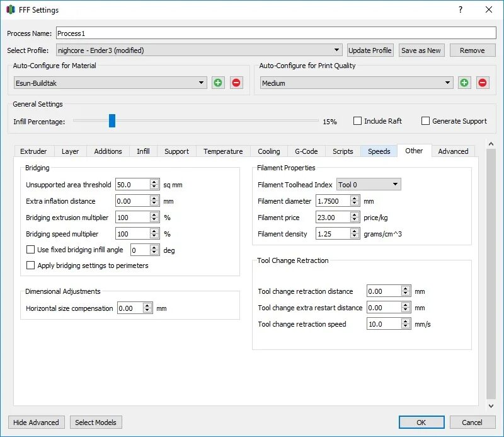Remove the Esun-Buildtak material entry
Image resolution: width=504 pixels, height=437 pixels.
(x=236, y=83)
